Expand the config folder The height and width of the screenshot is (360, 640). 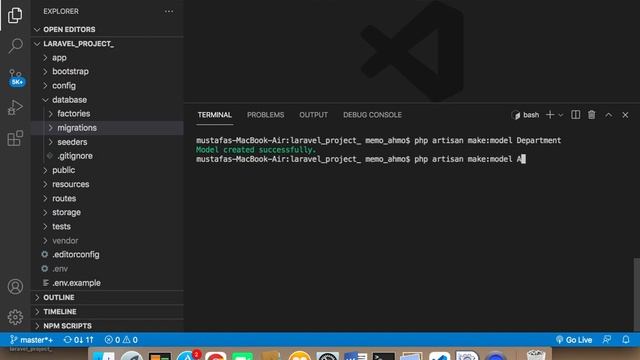click(108, 86)
